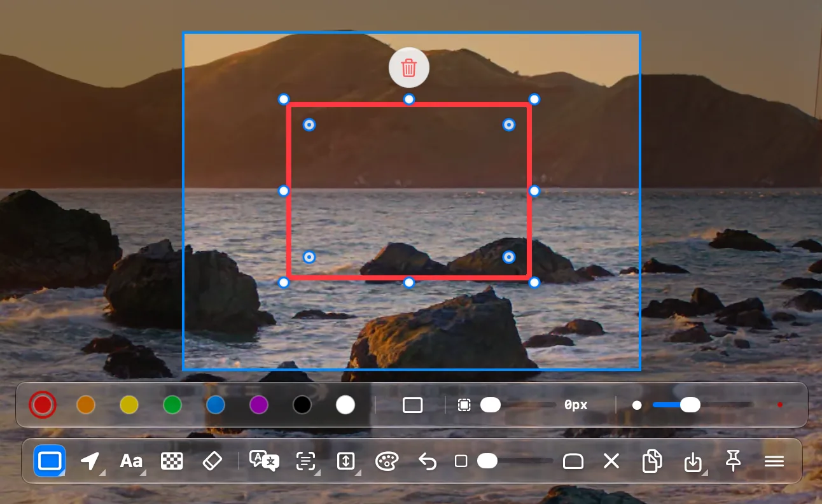This screenshot has width=822, height=504.
Task: Click the line thickness slider
Action: [x=703, y=405]
